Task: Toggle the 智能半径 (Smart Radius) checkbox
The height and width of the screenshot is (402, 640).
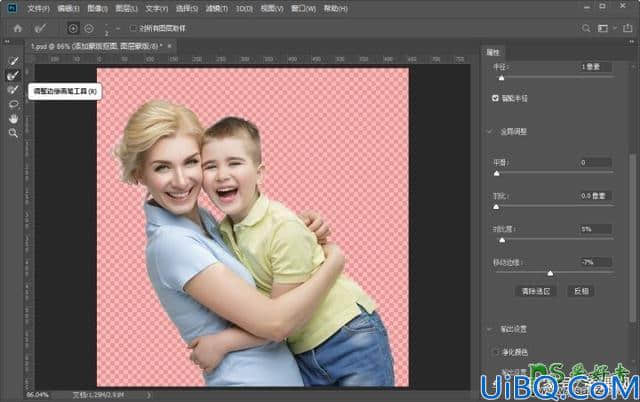Action: tap(495, 98)
